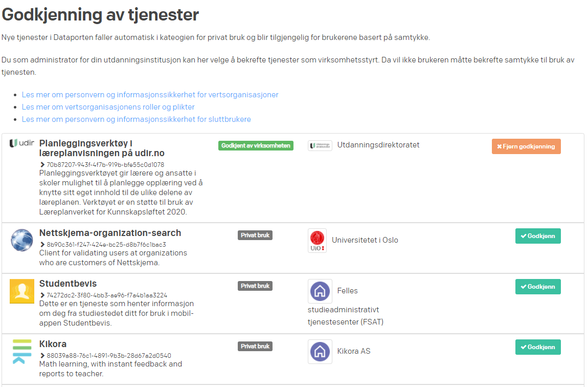Approve Studentbevis with Godkjenn
Screen dimensions: 588x387
(x=538, y=287)
